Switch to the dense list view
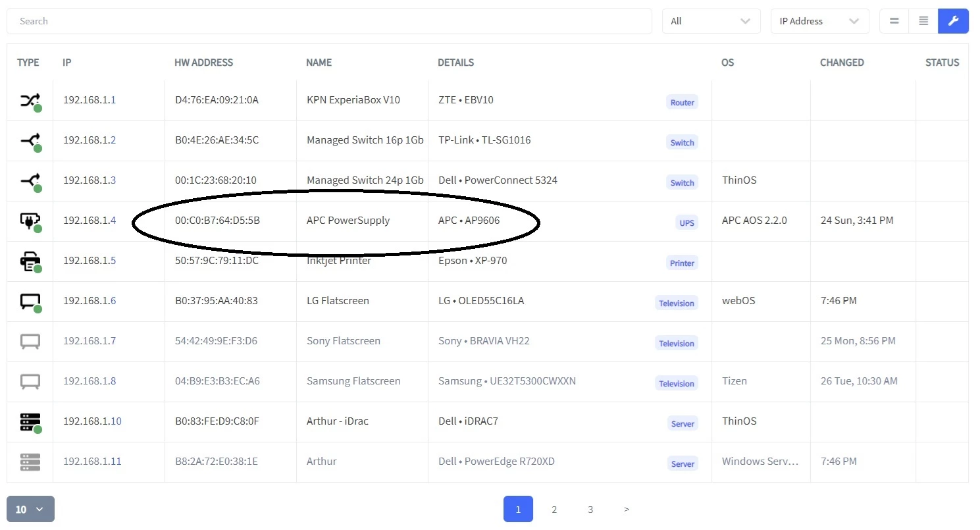980x530 pixels. tap(923, 21)
